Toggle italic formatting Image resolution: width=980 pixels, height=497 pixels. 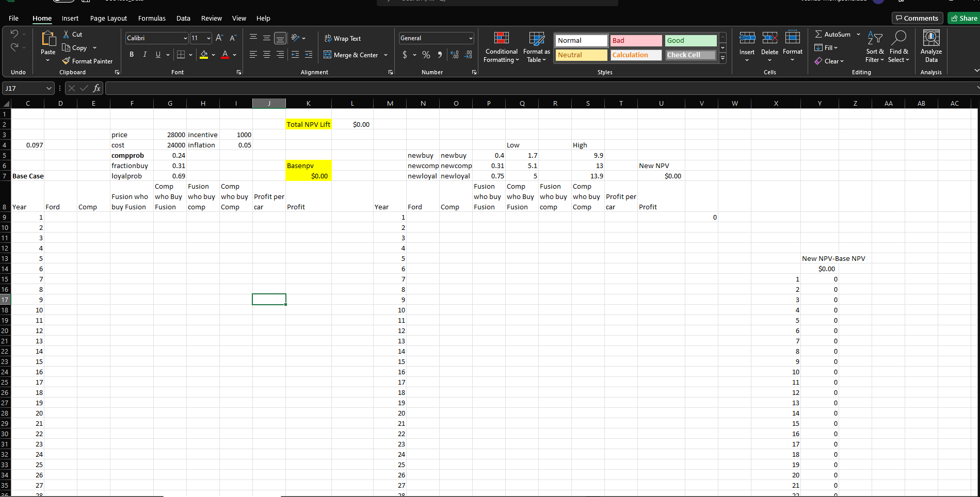click(x=144, y=54)
